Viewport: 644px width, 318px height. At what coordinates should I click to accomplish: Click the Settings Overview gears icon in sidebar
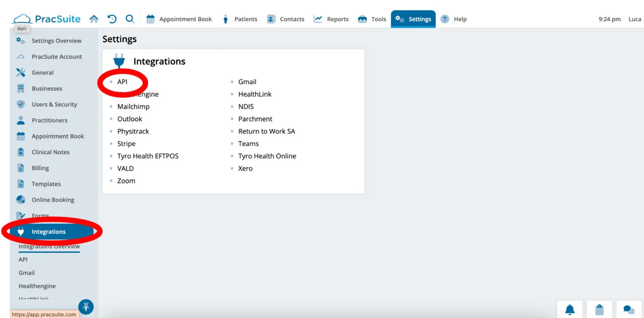(x=21, y=41)
